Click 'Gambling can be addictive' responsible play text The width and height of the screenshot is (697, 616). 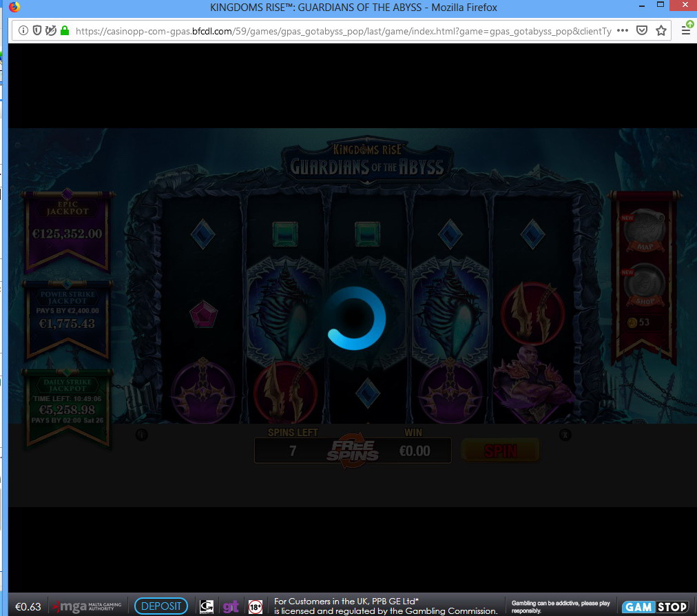(561, 606)
